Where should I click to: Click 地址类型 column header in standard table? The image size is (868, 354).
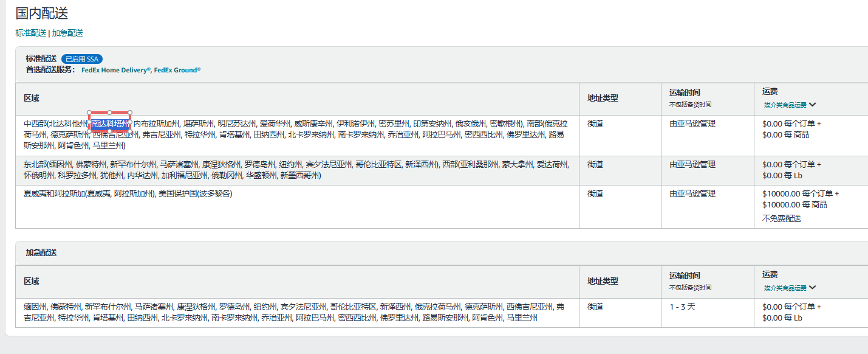point(603,98)
